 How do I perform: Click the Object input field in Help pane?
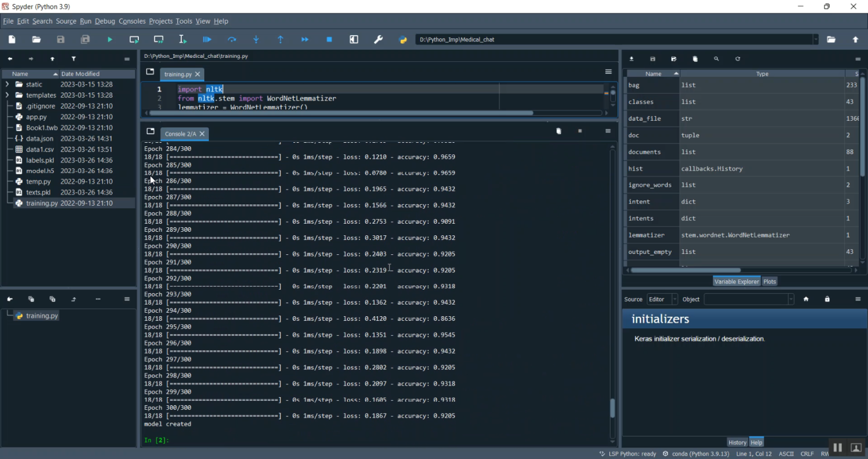pyautogui.click(x=745, y=299)
